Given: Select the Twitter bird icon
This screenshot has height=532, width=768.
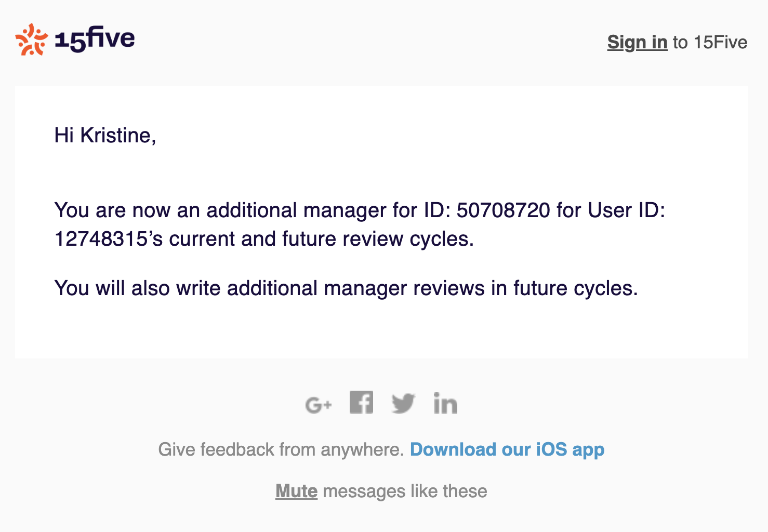Looking at the screenshot, I should tap(404, 403).
